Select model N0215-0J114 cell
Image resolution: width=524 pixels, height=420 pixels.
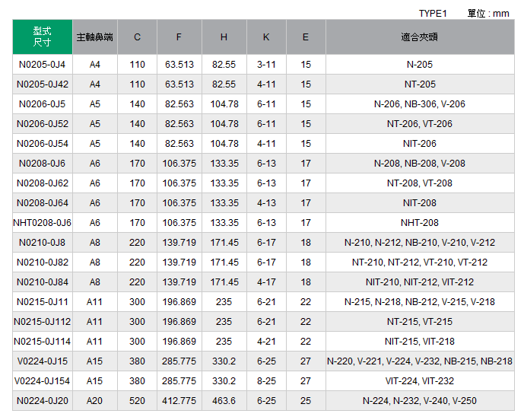pyautogui.click(x=43, y=342)
